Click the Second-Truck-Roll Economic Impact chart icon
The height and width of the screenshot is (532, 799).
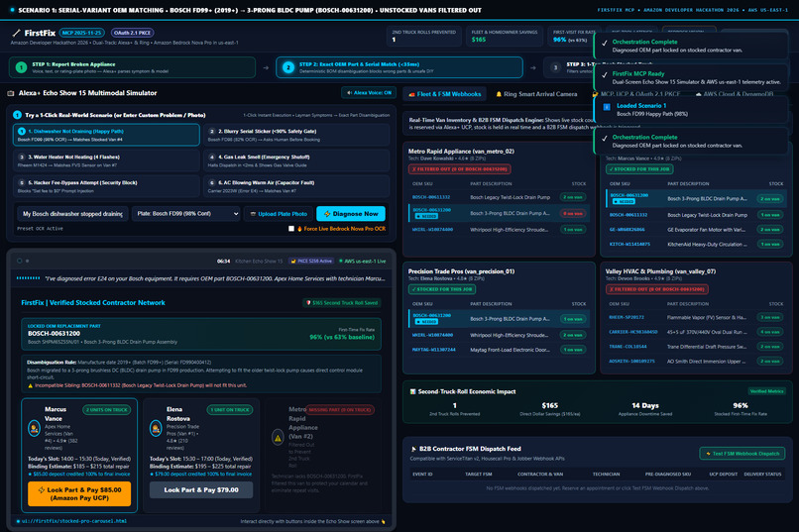412,391
